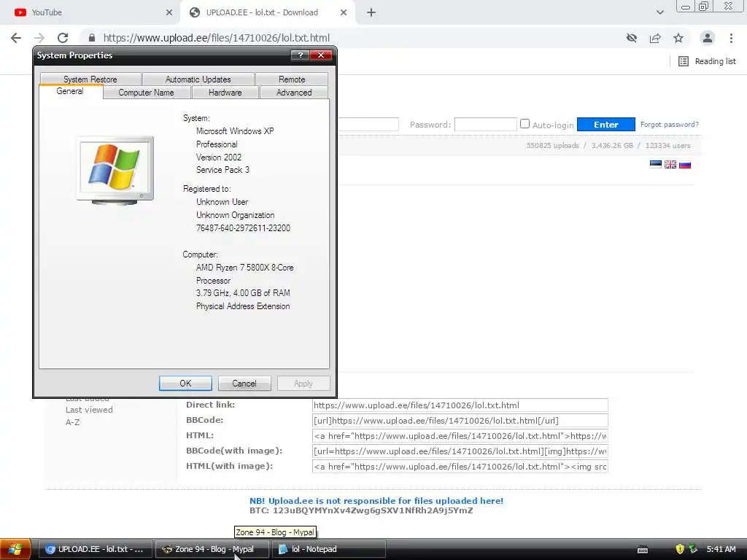
Task: Click OK in System Properties
Action: tap(185, 384)
